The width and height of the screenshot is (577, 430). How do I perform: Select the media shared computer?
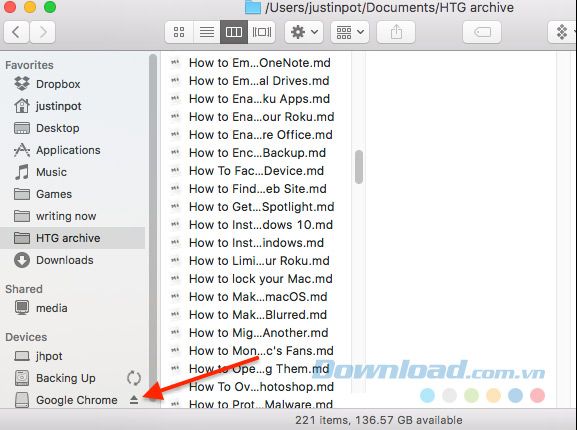[72, 308]
